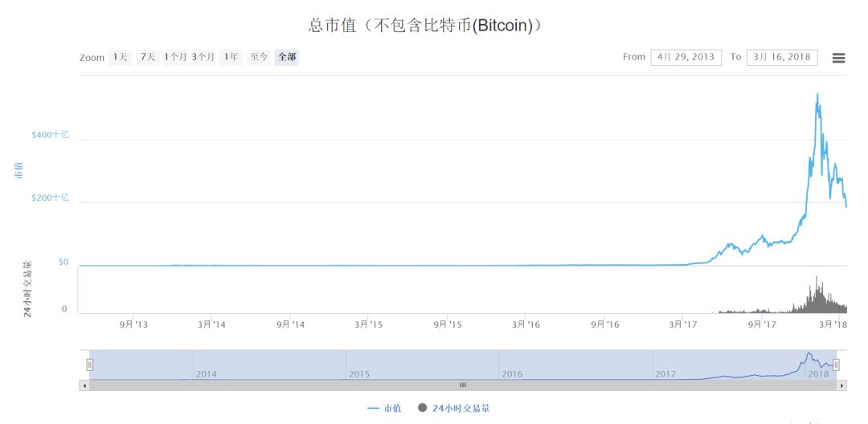Click the scrollbar right arrow
This screenshot has width=868, height=424.
841,385
